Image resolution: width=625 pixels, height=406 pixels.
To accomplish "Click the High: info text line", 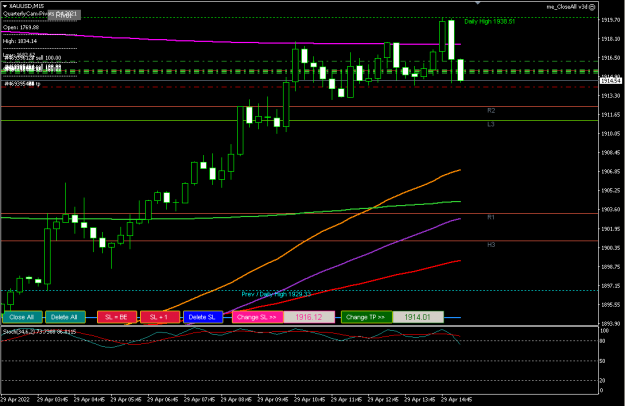I will (20, 41).
